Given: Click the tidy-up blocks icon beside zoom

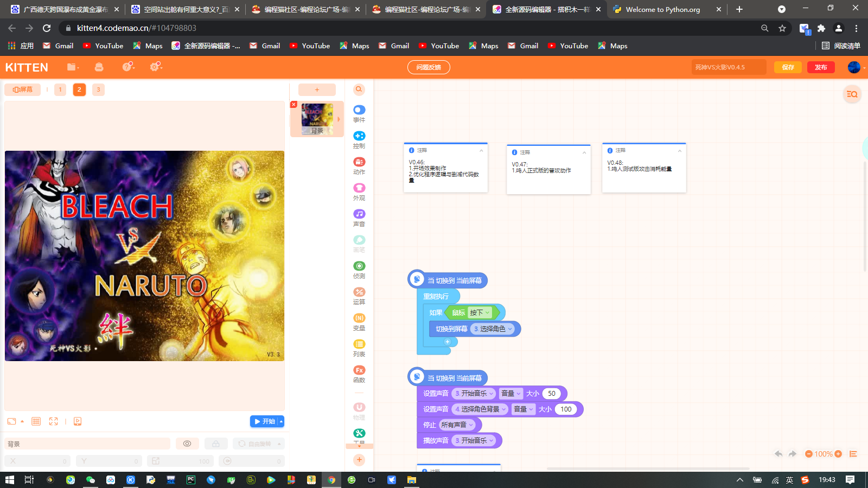Looking at the screenshot, I should [853, 454].
